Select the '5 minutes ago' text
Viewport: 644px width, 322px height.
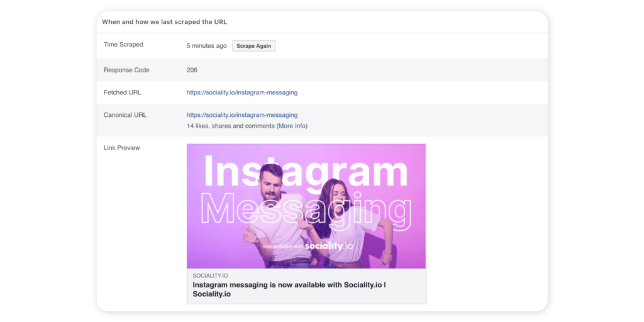(x=206, y=46)
